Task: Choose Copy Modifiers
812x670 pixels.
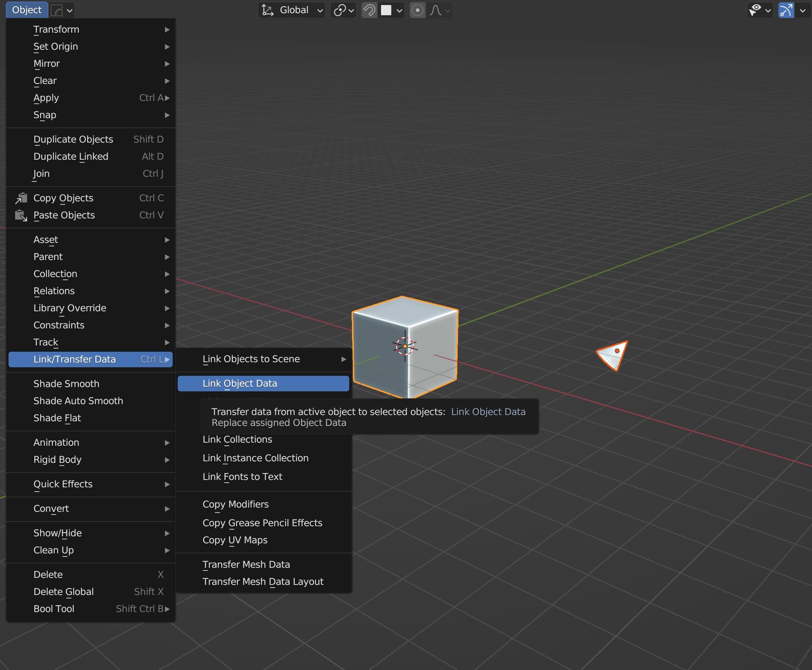Action: click(263, 504)
